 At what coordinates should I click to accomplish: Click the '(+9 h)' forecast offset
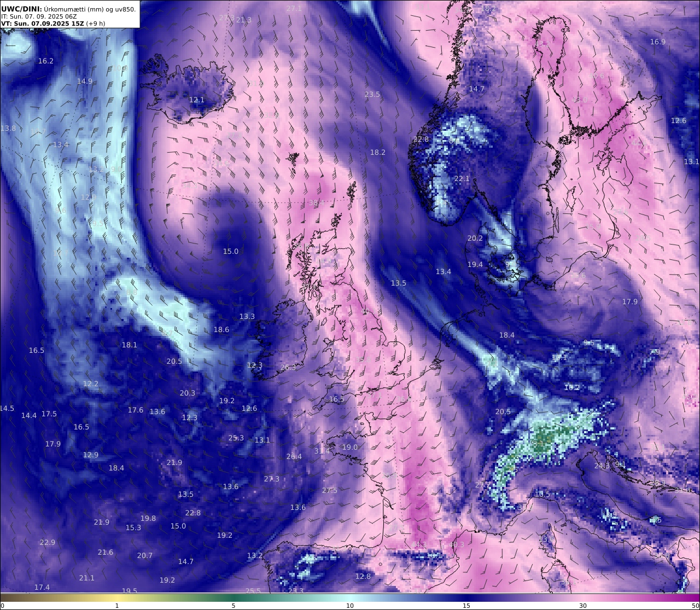coord(96,24)
